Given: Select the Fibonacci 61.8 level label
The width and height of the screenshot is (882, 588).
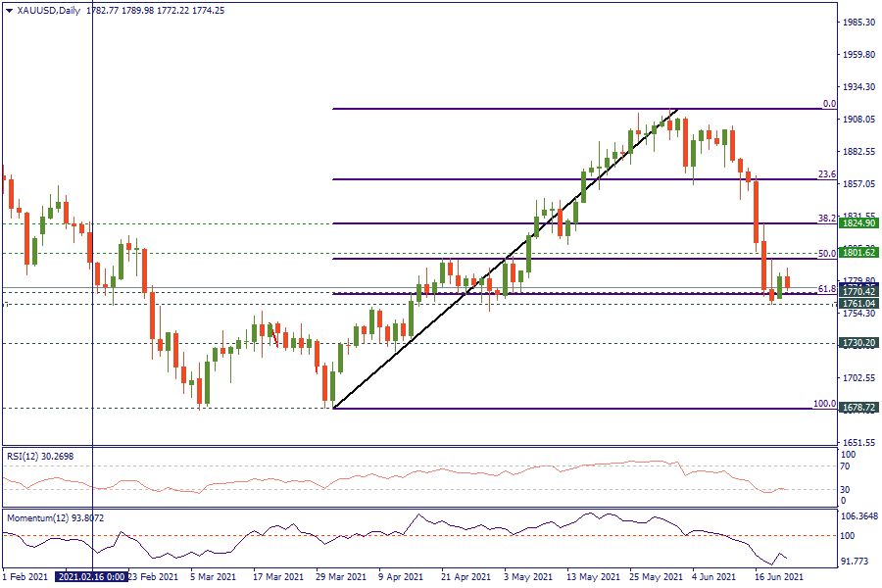Looking at the screenshot, I should point(826,288).
